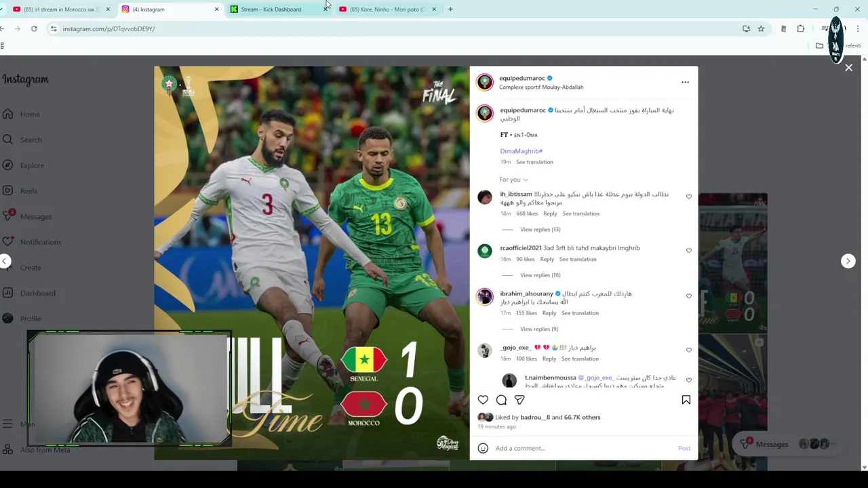The width and height of the screenshot is (868, 488).
Task: Click See translation under the caption
Action: point(534,162)
